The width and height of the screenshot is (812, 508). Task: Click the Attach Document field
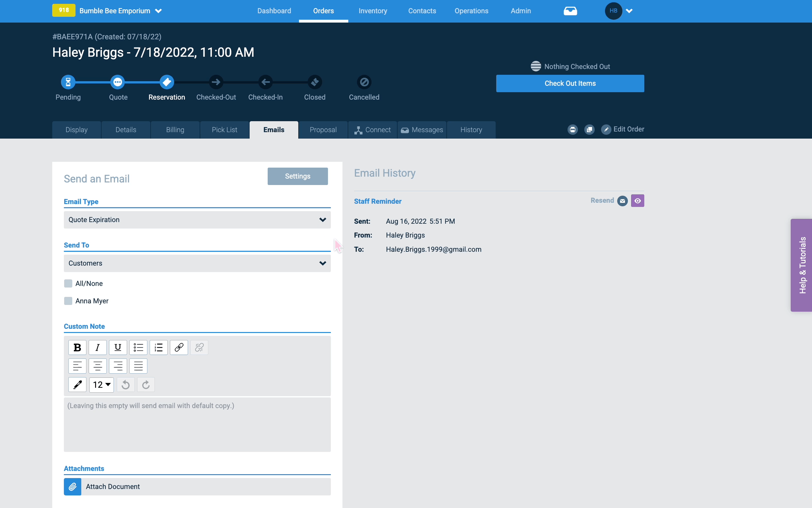[197, 487]
